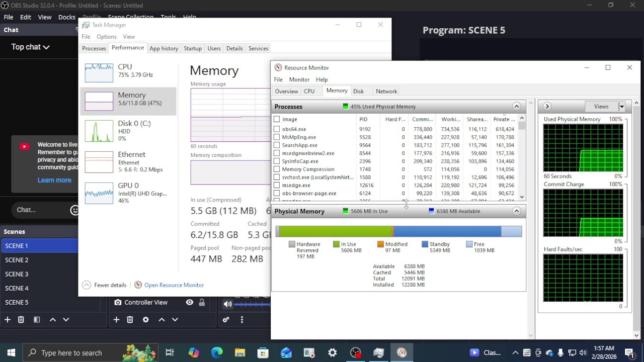This screenshot has height=362, width=644.
Task: Show hidden icons in system tray
Action: (515, 353)
